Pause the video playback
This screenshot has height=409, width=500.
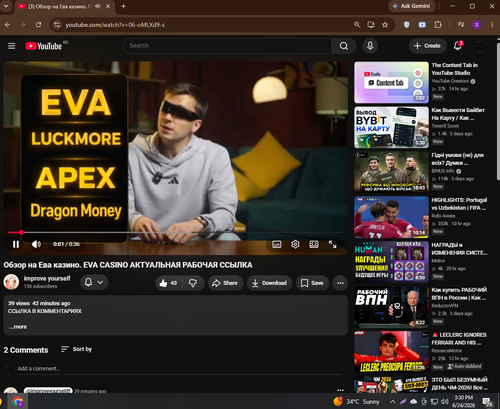pos(16,244)
